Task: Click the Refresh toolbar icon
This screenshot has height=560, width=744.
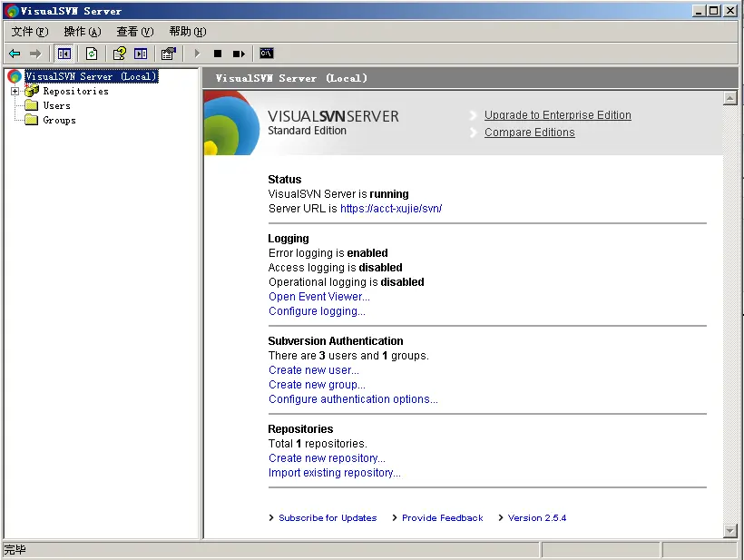Action: coord(92,54)
